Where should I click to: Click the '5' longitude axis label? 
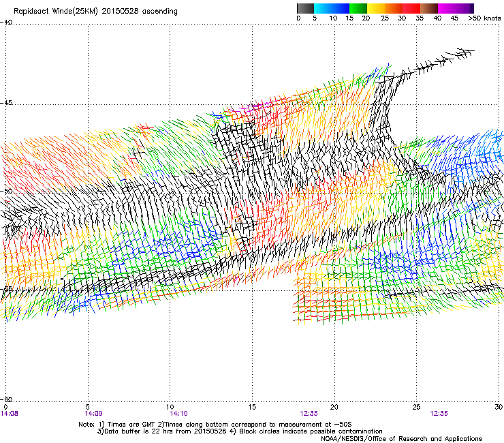pyautogui.click(x=87, y=407)
